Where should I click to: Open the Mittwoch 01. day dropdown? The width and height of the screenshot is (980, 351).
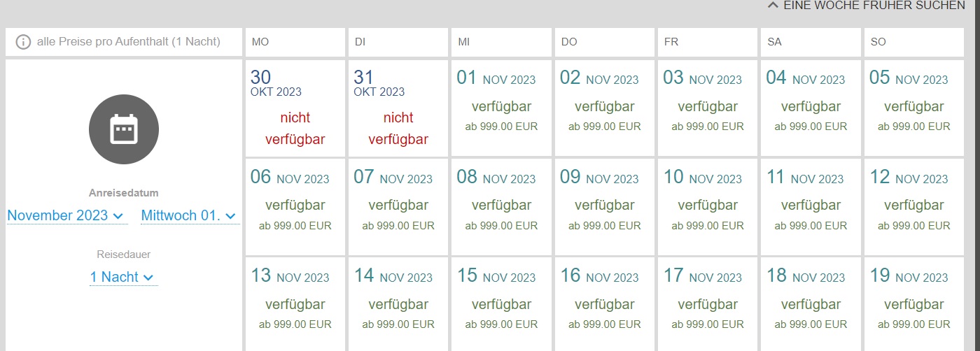[188, 215]
